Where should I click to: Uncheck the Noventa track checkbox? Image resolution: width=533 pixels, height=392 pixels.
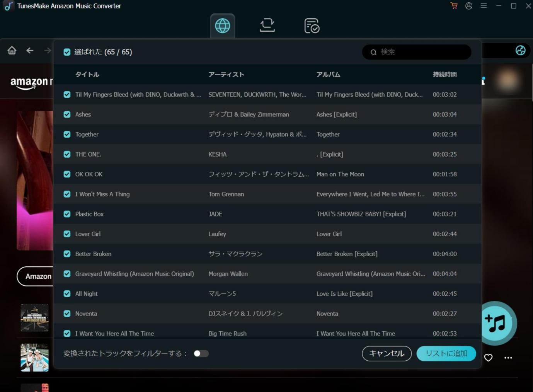[x=67, y=314]
